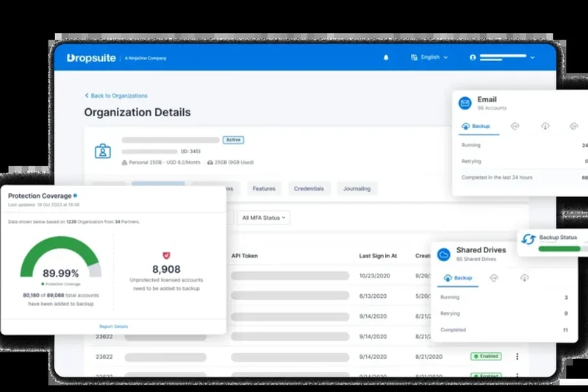588x392 pixels.
Task: Open the All MFA Status dropdown
Action: pos(263,218)
